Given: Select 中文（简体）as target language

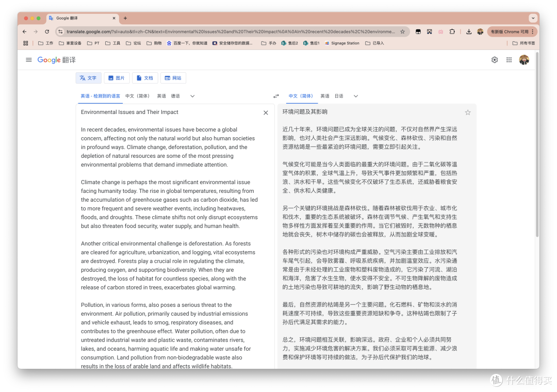Looking at the screenshot, I should tap(301, 96).
